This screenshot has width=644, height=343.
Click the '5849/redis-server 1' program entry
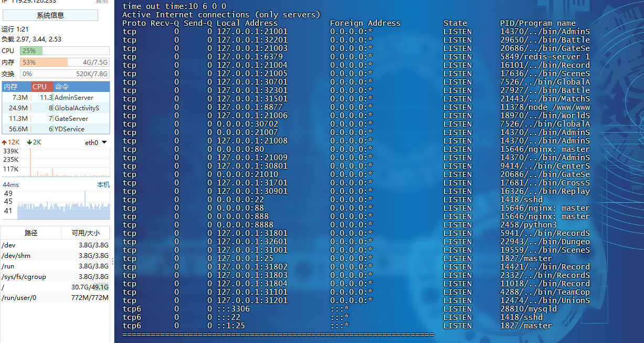point(545,57)
